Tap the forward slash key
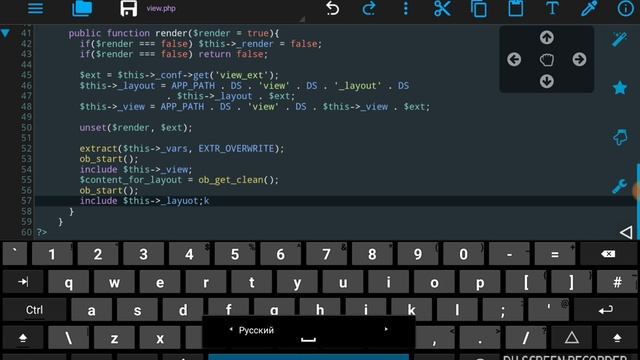Image resolution: width=640 pixels, height=360 pixels. 526,338
